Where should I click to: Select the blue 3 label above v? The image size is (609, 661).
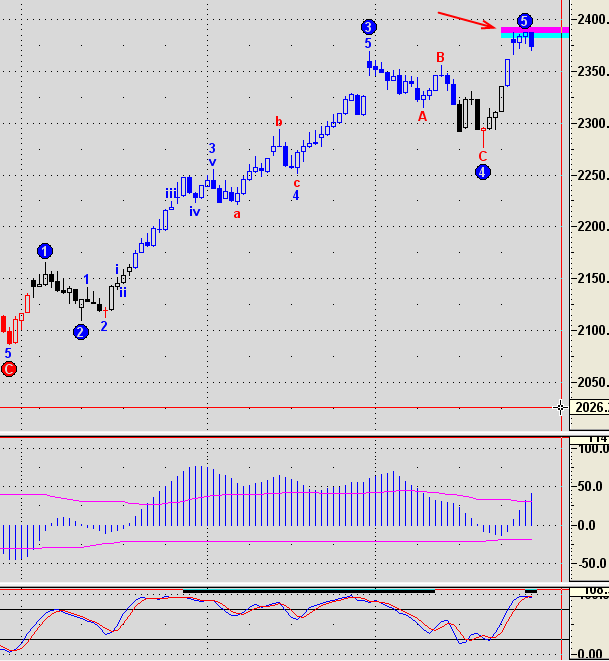[x=212, y=148]
